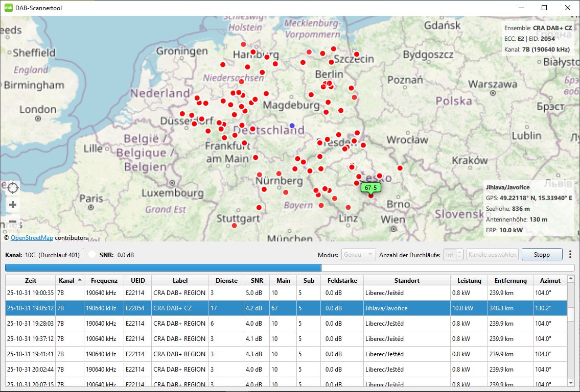Increase Anzahl der Durchläufe with up arrow
Screen dimensions: 580x392
pyautogui.click(x=459, y=252)
